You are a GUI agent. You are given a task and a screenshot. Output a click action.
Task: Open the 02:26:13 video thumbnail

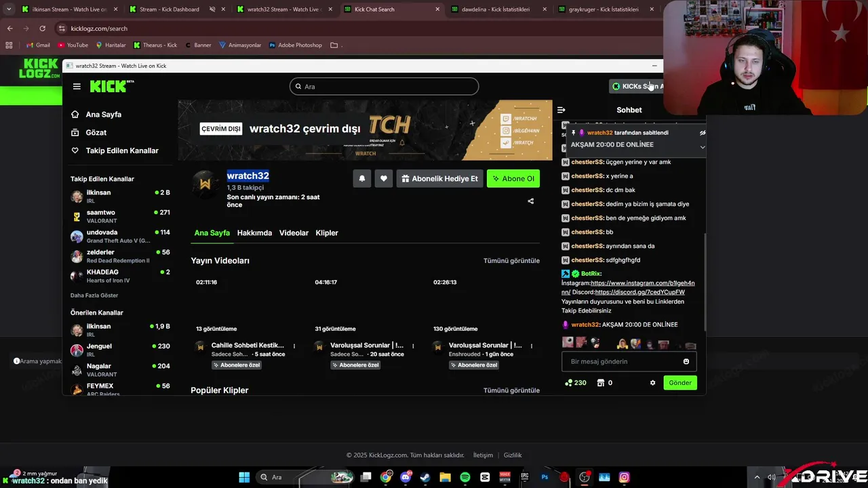(484, 304)
